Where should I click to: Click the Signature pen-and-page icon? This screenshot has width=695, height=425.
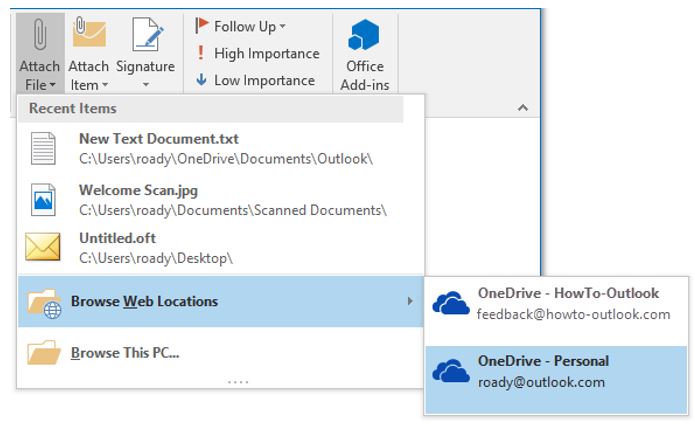pos(148,34)
